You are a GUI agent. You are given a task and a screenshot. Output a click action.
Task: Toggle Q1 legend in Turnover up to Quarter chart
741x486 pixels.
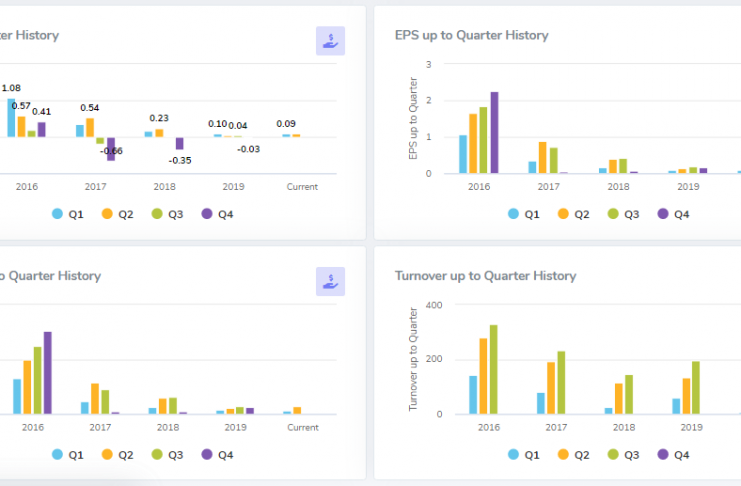[522, 454]
